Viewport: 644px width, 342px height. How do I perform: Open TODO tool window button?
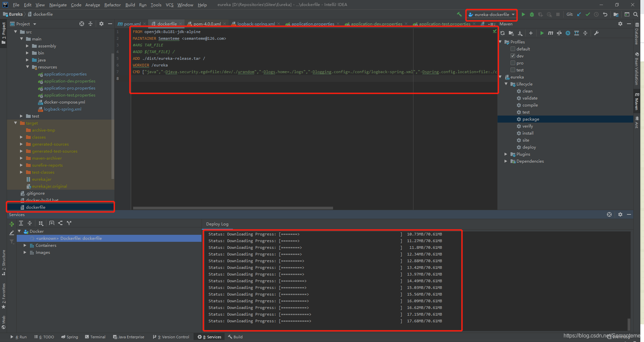pyautogui.click(x=44, y=337)
